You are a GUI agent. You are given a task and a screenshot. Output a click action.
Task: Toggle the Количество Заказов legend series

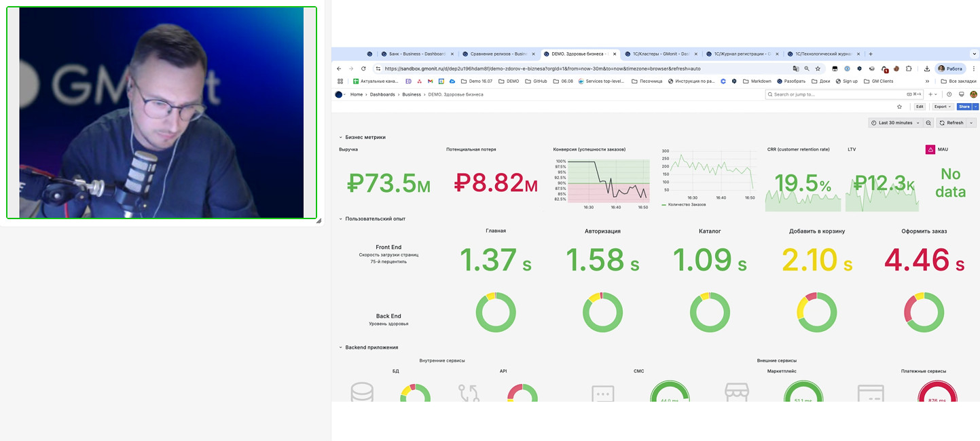point(687,204)
